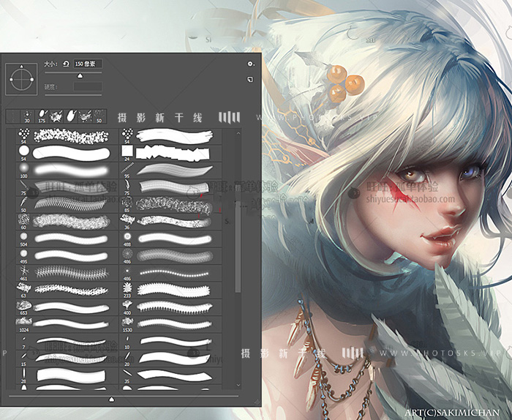Select the soft round brush preset 100
Viewport: 512px width, 420px height.
(x=67, y=170)
